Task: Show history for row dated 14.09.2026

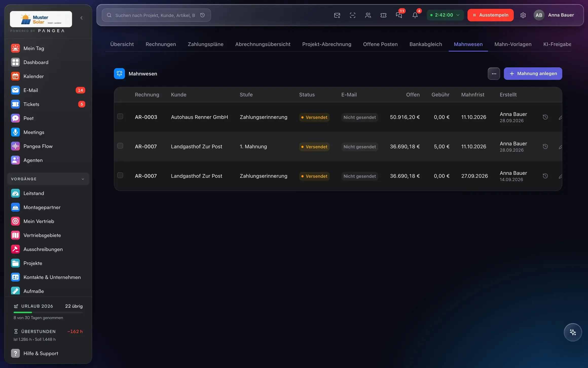Action: pos(545,176)
